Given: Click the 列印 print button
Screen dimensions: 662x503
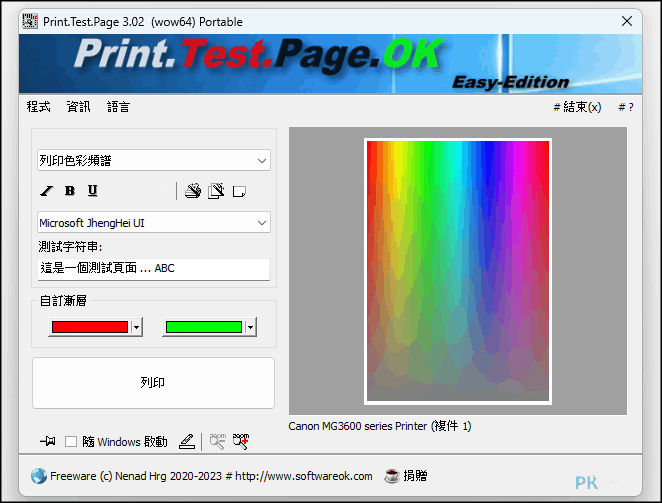Looking at the screenshot, I should tap(154, 383).
